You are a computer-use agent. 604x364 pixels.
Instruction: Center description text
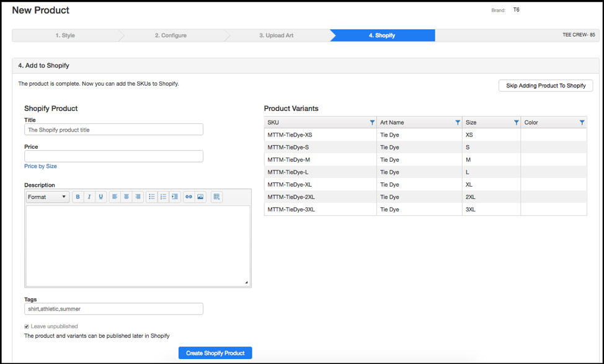pyautogui.click(x=127, y=197)
